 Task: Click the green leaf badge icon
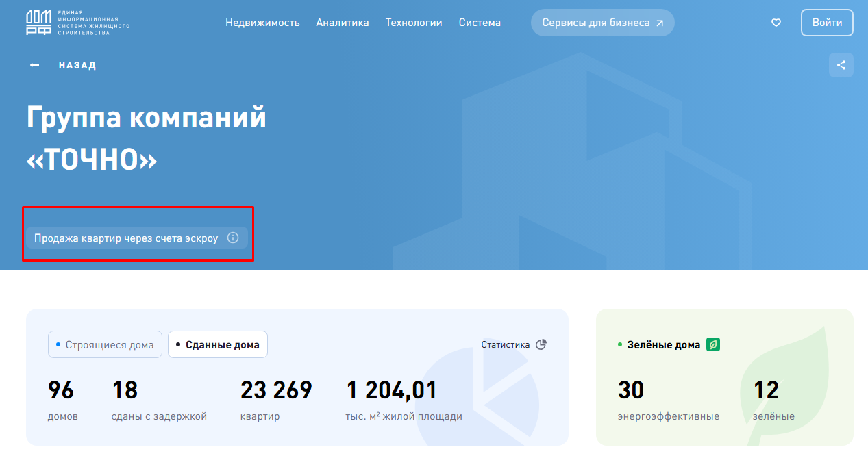point(713,344)
